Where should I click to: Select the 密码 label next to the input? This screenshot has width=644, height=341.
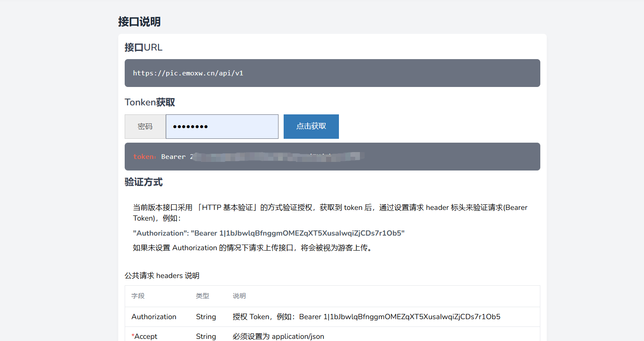tap(145, 126)
